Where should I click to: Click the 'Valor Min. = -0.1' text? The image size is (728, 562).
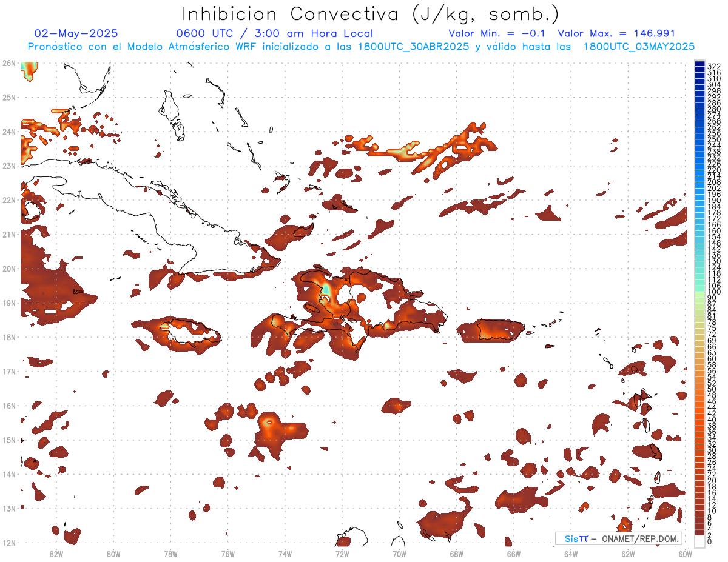click(497, 33)
